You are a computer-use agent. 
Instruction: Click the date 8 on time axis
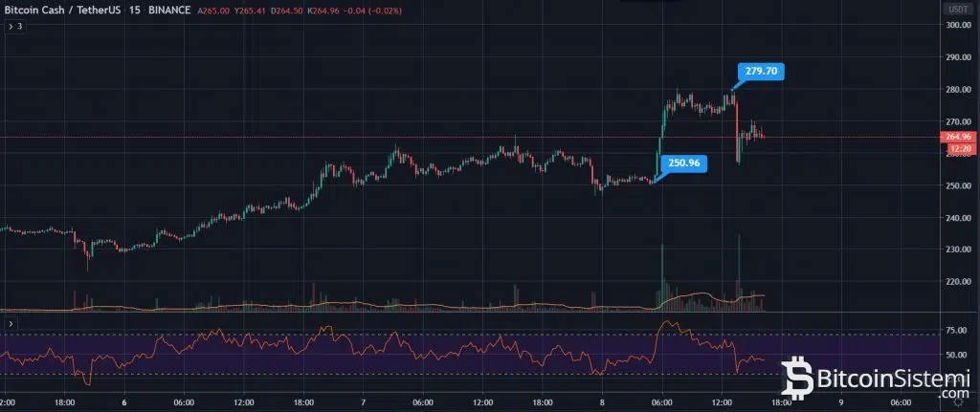click(x=601, y=402)
